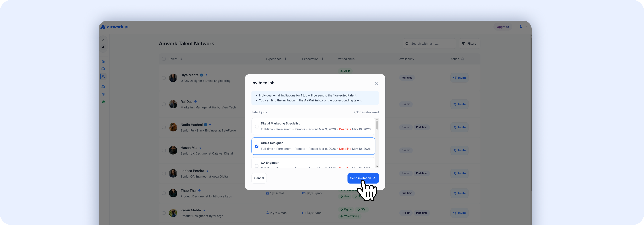Image resolution: width=644 pixels, height=225 pixels.
Task: Open Karan Mehta's profile arrow
Action: click(204, 210)
